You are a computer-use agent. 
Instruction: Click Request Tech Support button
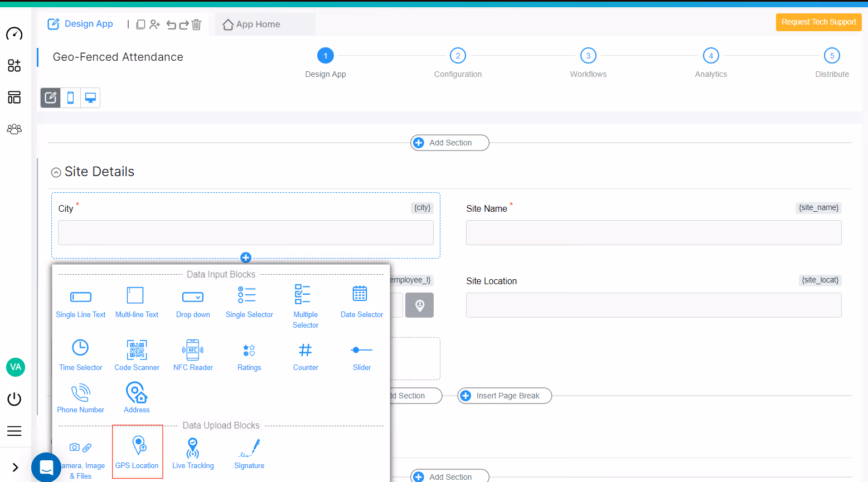[x=818, y=22]
